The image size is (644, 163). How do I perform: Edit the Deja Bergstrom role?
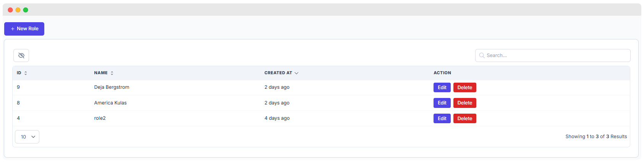(442, 88)
